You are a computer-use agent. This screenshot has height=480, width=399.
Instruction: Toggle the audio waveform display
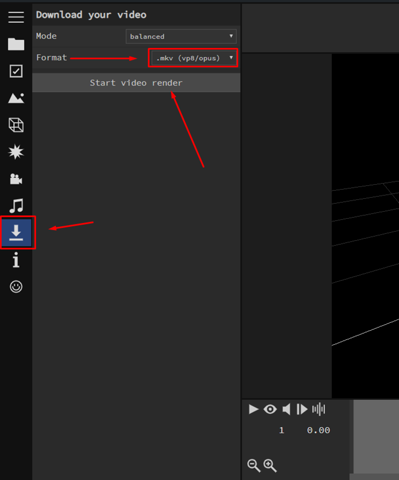[x=319, y=409]
